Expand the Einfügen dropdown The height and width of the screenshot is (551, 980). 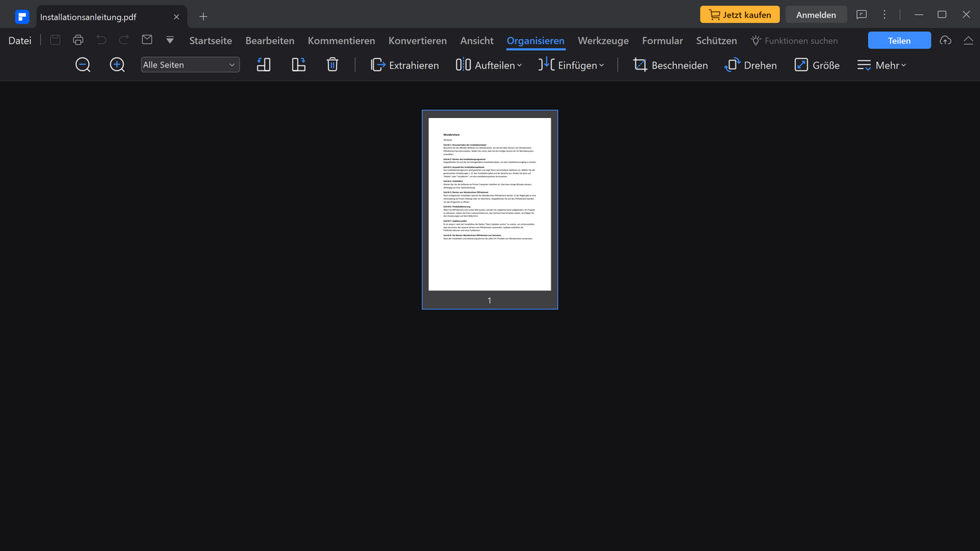click(572, 65)
